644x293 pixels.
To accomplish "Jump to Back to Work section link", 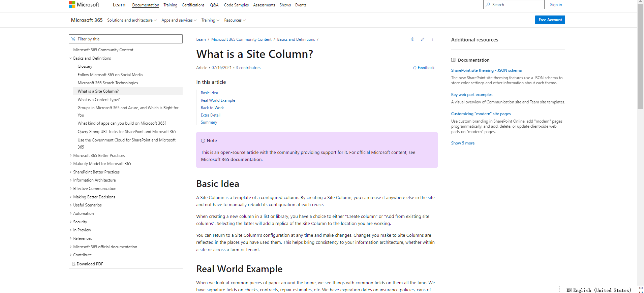I will (212, 108).
